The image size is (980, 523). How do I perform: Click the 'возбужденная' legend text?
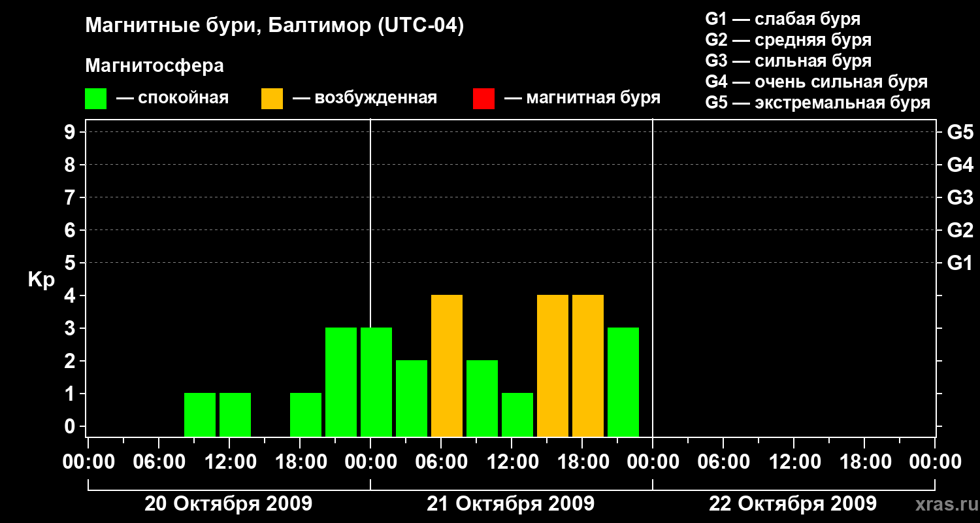(376, 99)
